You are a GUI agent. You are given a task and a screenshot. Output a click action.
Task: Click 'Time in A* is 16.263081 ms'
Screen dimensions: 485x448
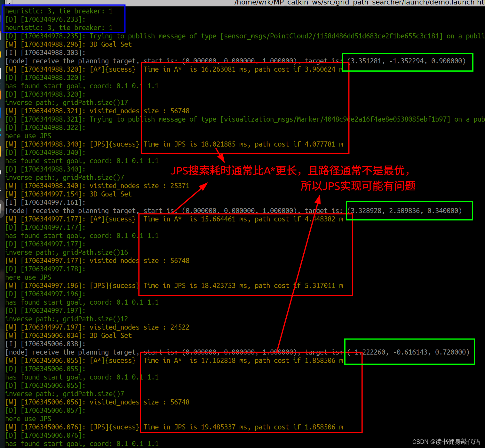pos(195,69)
